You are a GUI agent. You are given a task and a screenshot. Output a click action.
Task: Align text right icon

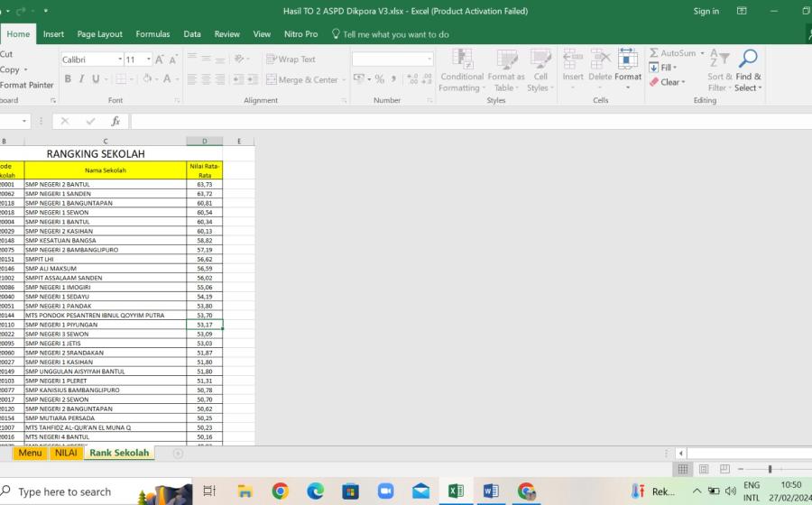pos(220,79)
